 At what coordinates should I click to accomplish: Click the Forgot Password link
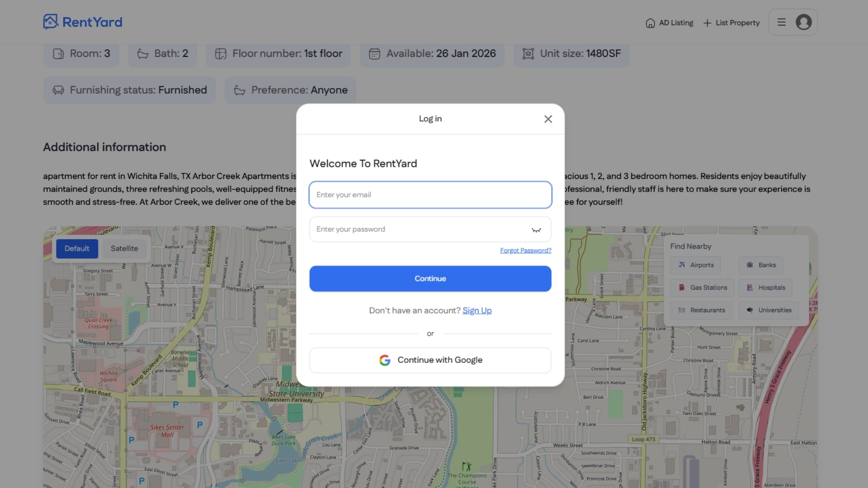coord(525,250)
